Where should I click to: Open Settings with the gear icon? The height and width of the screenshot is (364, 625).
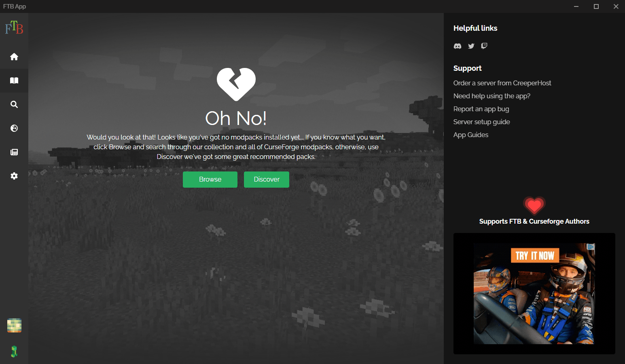(14, 176)
